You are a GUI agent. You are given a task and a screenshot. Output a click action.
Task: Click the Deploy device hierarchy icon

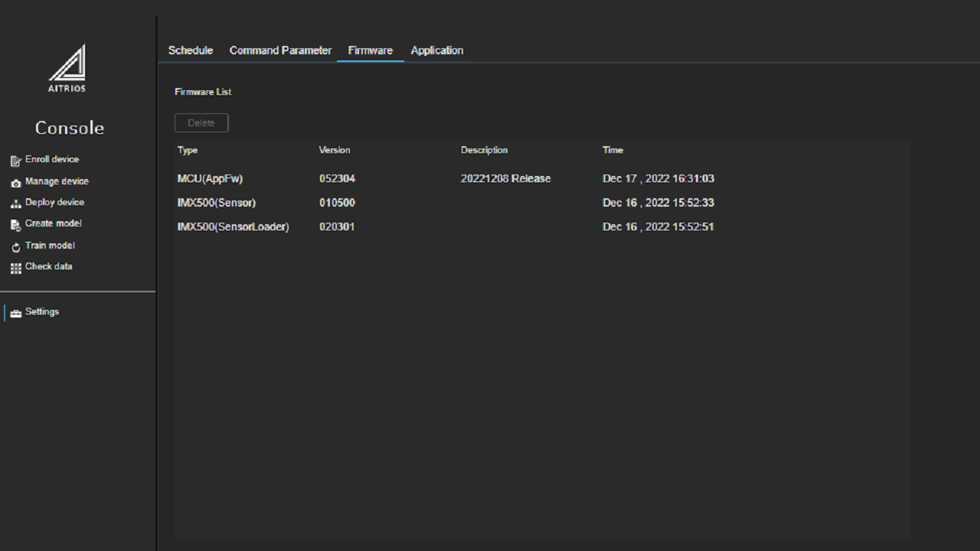(16, 204)
